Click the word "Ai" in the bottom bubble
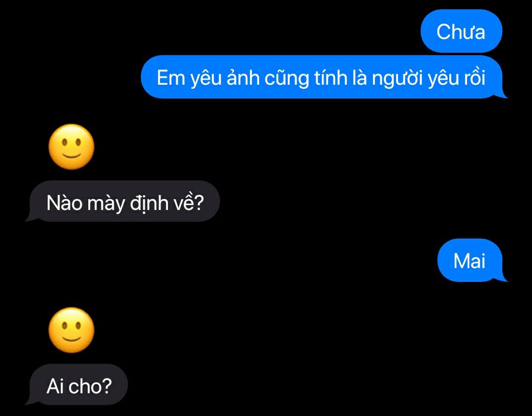This screenshot has width=532, height=416. (55, 386)
